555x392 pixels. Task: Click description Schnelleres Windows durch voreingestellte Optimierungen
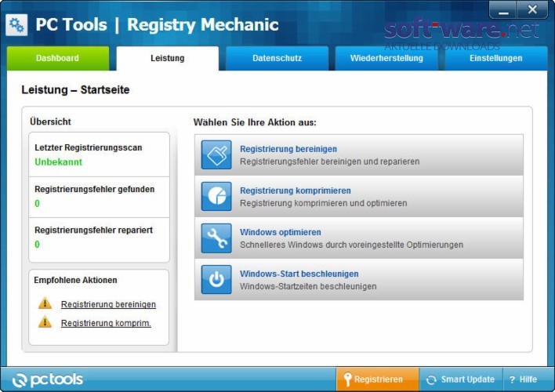351,245
